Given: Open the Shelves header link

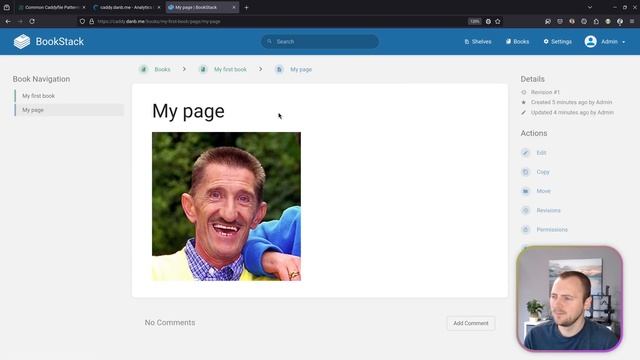Looking at the screenshot, I should pyautogui.click(x=478, y=42).
